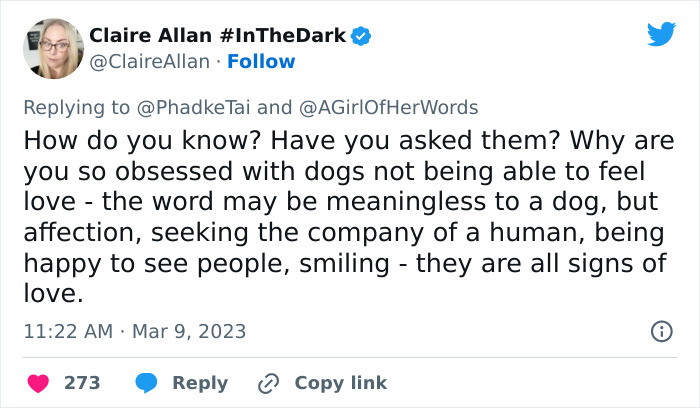The width and height of the screenshot is (700, 408).
Task: Click the blue reply bubble icon
Action: (x=146, y=383)
